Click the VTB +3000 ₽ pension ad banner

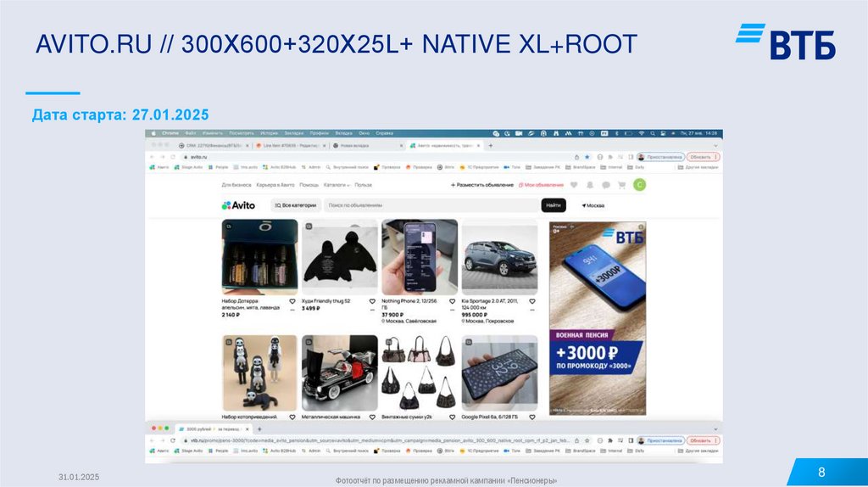[598, 318]
